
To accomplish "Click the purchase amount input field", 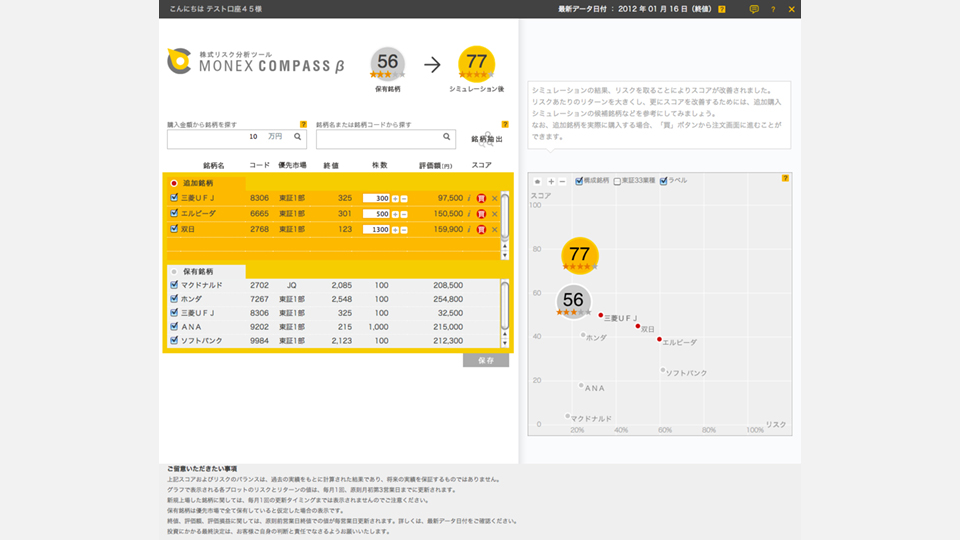I will pyautogui.click(x=237, y=138).
